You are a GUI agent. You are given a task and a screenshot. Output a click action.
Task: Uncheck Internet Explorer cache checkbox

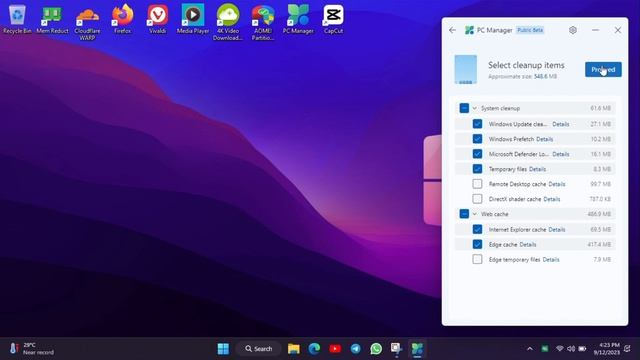(x=477, y=229)
